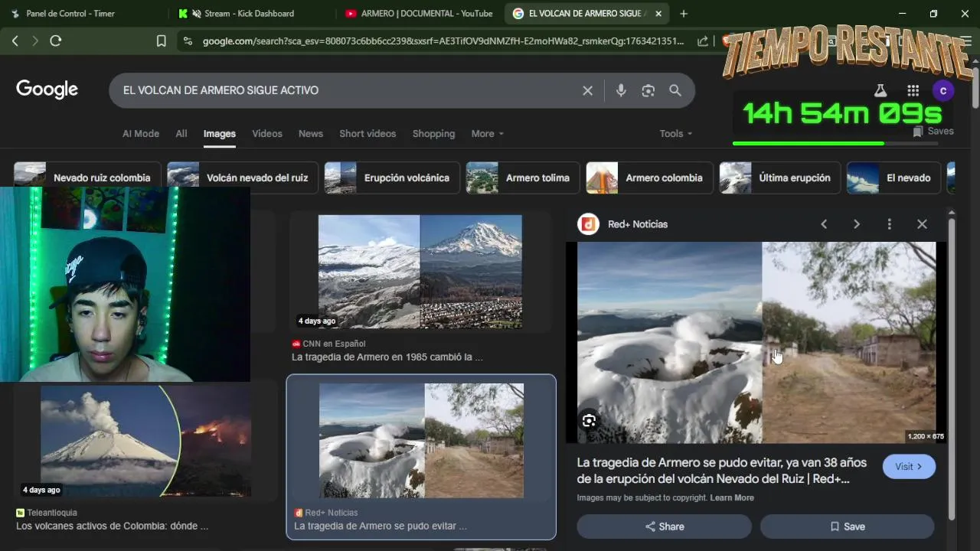Select the Última erupción chip
The image size is (980, 551).
click(x=779, y=178)
